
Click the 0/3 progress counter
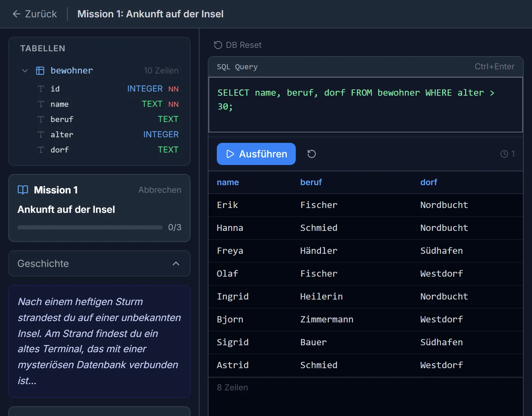click(175, 227)
